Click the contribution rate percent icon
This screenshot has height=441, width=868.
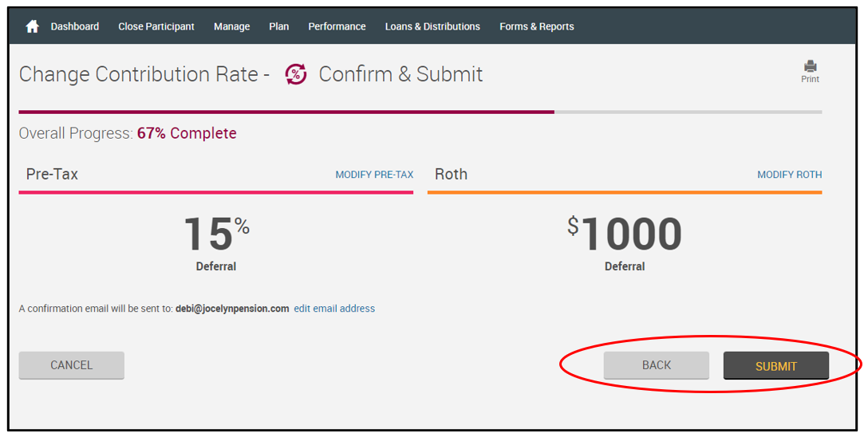tap(296, 74)
